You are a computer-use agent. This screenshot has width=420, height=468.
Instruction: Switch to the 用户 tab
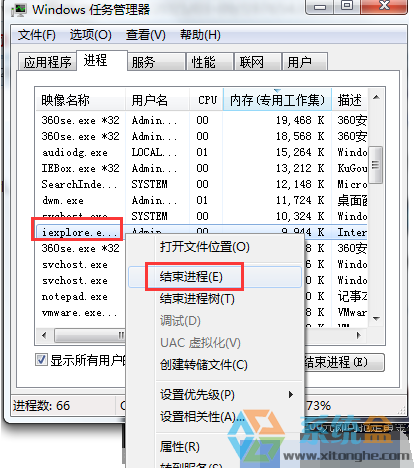(x=305, y=62)
